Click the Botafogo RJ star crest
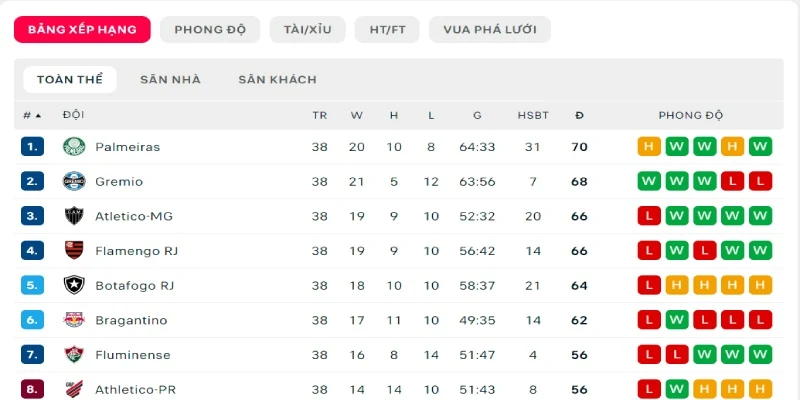 [x=74, y=285]
